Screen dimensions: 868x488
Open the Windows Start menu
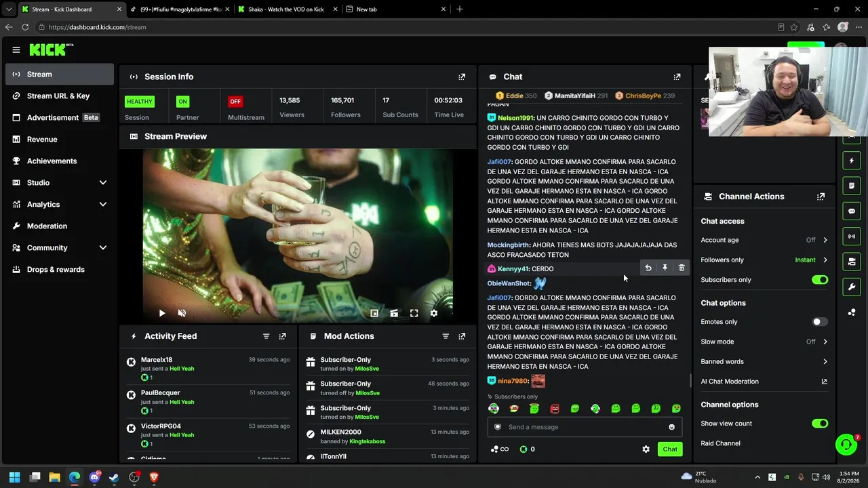click(x=14, y=477)
